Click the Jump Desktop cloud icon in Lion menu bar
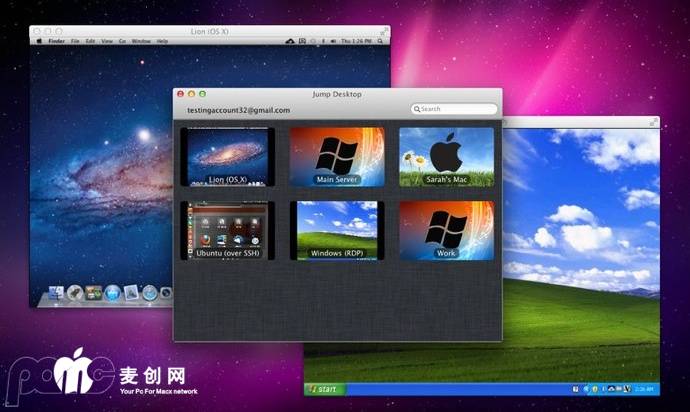The width and height of the screenshot is (690, 412). tap(290, 41)
